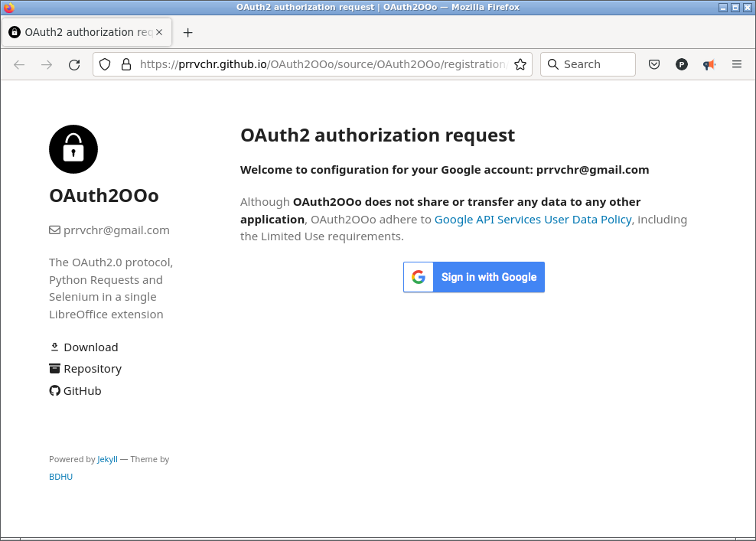Click the OAuth2OOo black lock logo
This screenshot has height=541, width=756.
pyautogui.click(x=73, y=149)
